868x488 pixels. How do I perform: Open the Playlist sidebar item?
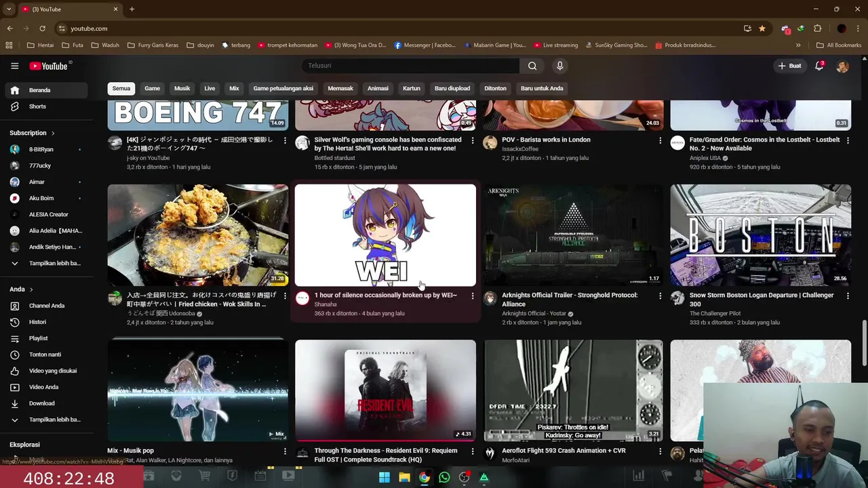coord(46,338)
